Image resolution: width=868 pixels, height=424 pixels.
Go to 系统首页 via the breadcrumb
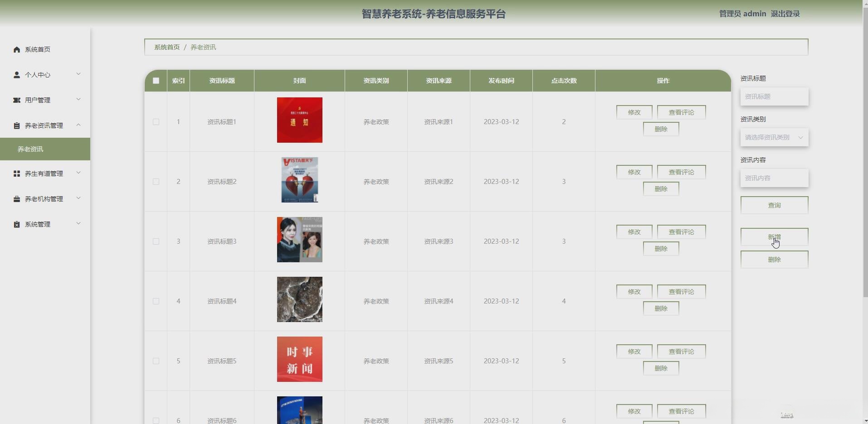[167, 47]
